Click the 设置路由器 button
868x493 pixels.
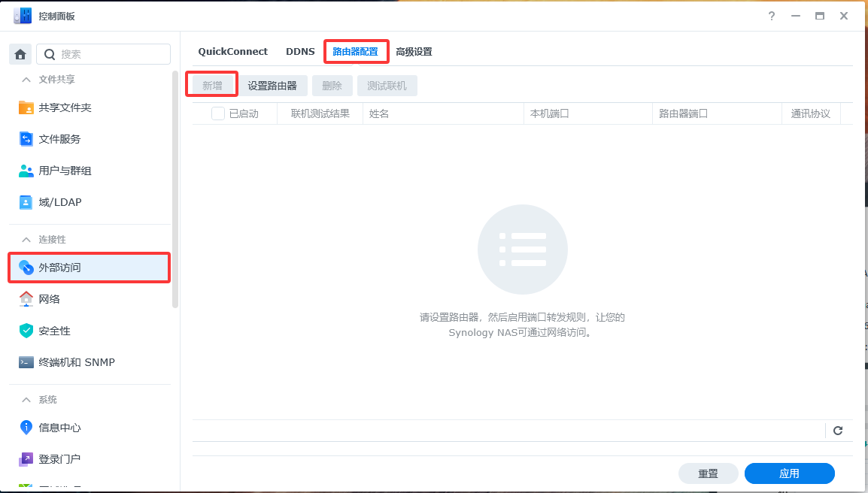pos(272,86)
